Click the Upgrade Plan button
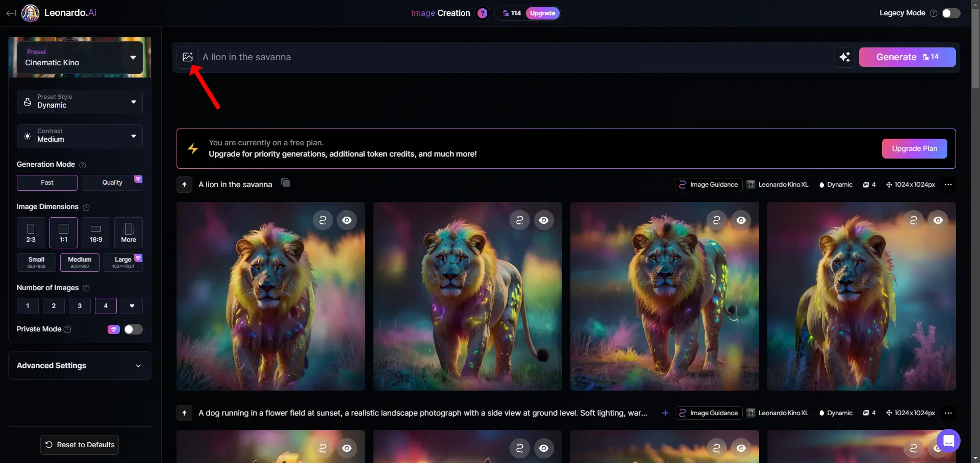 point(914,148)
